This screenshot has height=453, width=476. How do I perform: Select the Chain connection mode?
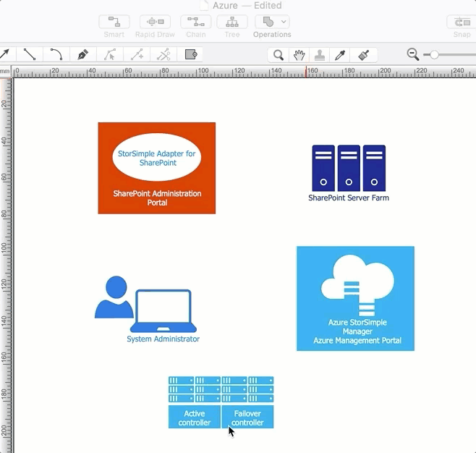(x=196, y=22)
